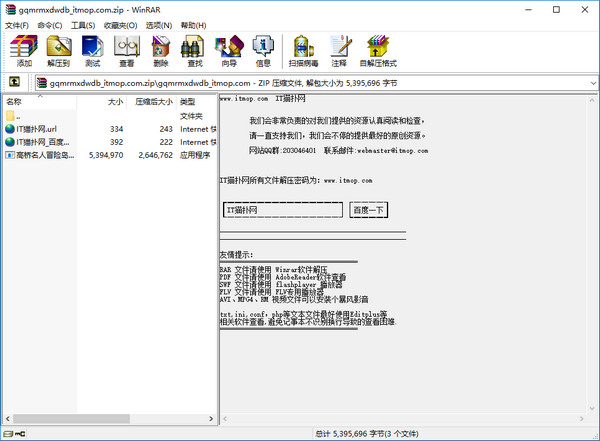This screenshot has height=441, width=600.
Task: Click comment pane scroll left arrow
Action: 225,419
